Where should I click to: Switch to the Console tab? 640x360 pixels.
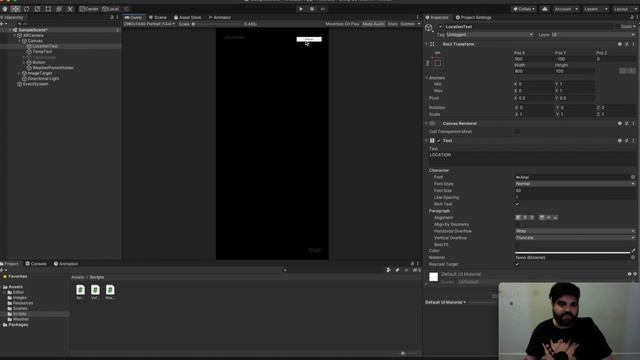[36, 264]
